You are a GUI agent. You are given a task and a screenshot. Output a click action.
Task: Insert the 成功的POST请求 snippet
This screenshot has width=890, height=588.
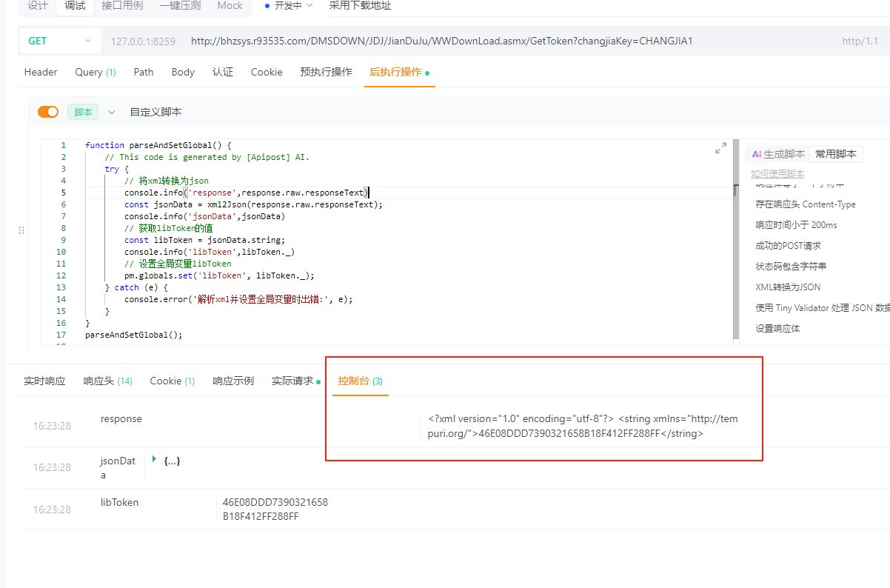[788, 245]
